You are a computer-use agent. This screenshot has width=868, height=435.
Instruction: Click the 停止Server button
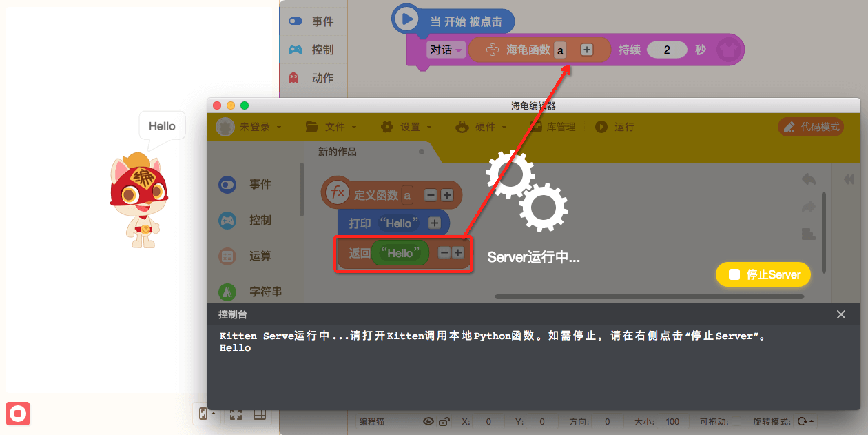pos(763,274)
